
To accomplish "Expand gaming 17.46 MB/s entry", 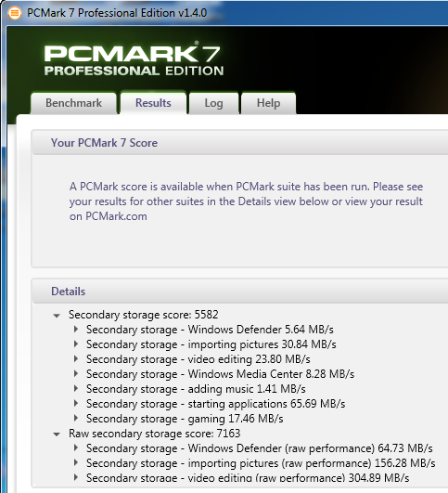I will coord(76,418).
